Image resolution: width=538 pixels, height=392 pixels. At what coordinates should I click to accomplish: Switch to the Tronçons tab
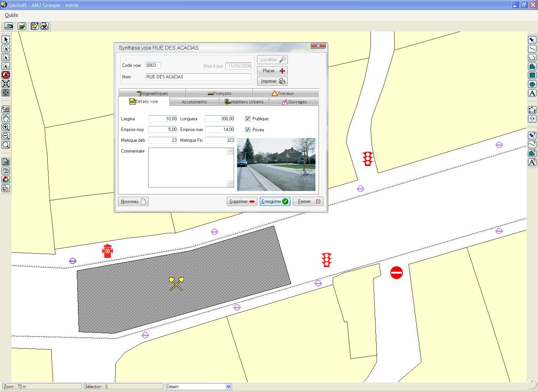219,93
